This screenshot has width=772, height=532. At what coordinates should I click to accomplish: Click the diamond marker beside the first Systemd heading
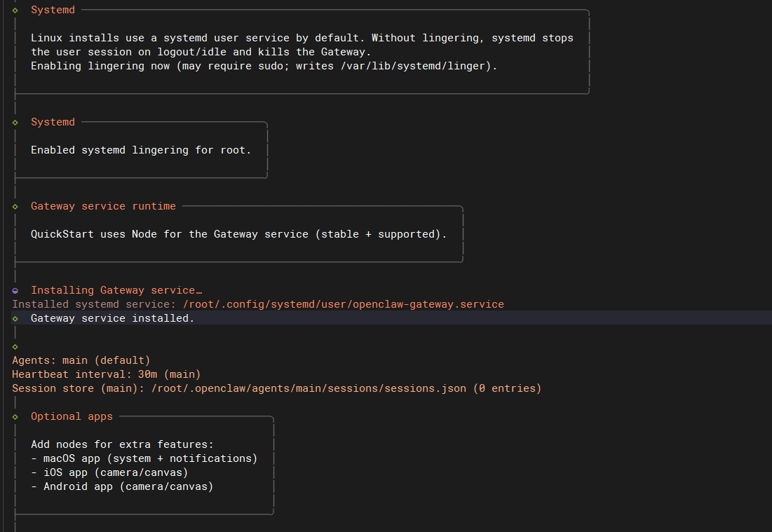[15, 11]
